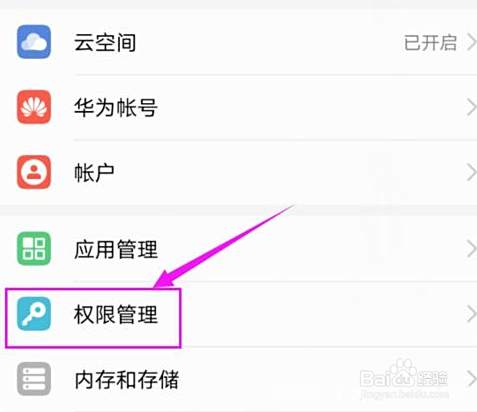
Task: Tap the blue cloud 云空间 icon
Action: click(34, 42)
